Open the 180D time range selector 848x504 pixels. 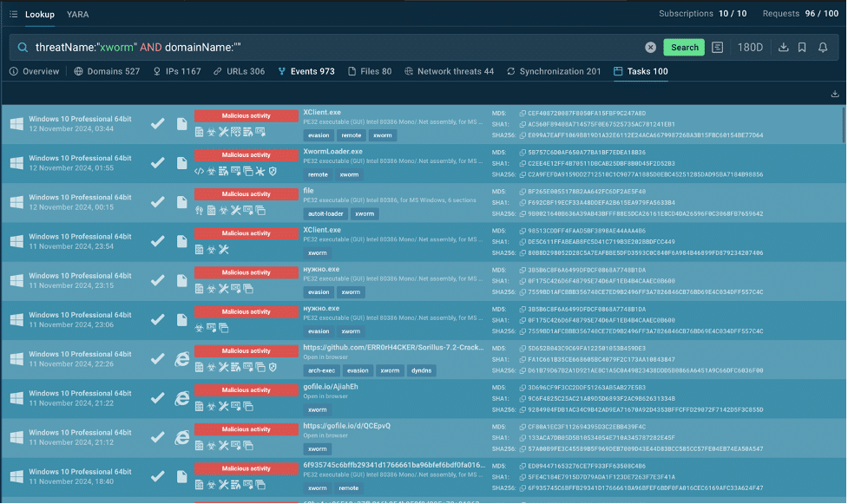click(x=750, y=48)
